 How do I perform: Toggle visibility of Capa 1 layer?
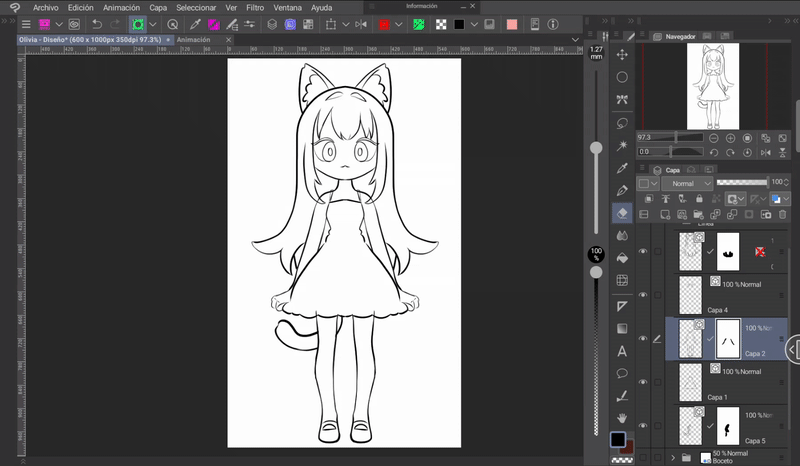[643, 382]
